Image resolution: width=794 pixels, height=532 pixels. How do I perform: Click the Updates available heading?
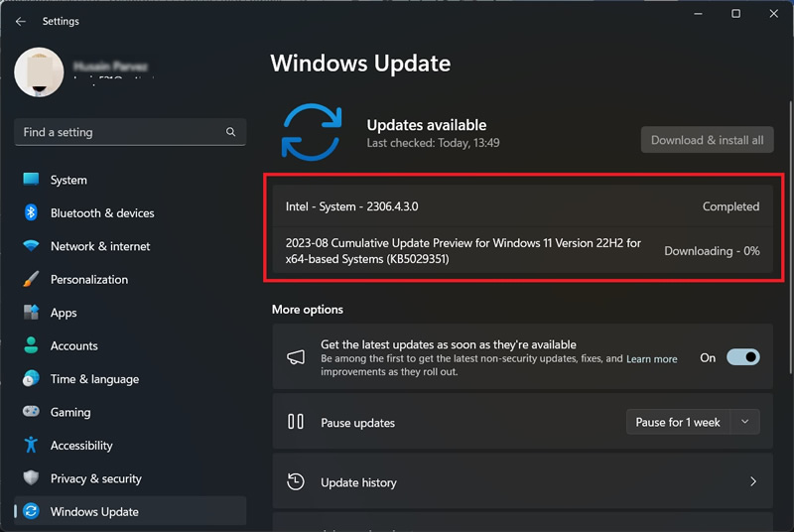[427, 125]
